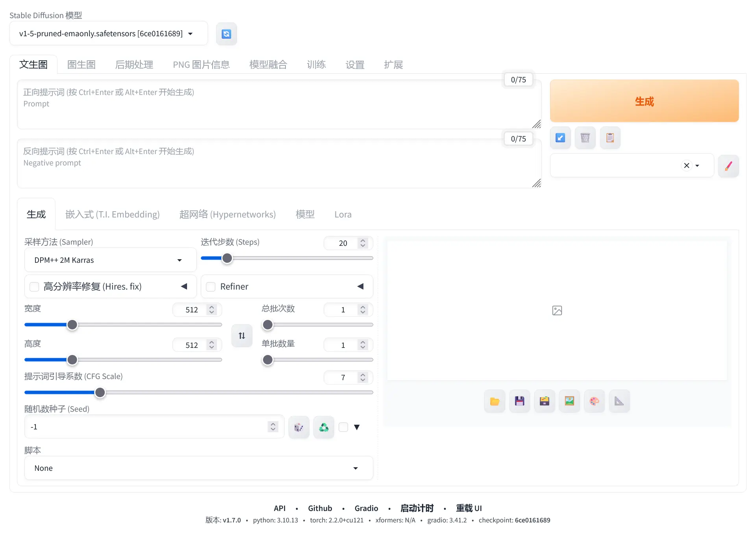Expand the Hires. fix section triangle
Viewport: 756px width, 537px height.
(184, 286)
